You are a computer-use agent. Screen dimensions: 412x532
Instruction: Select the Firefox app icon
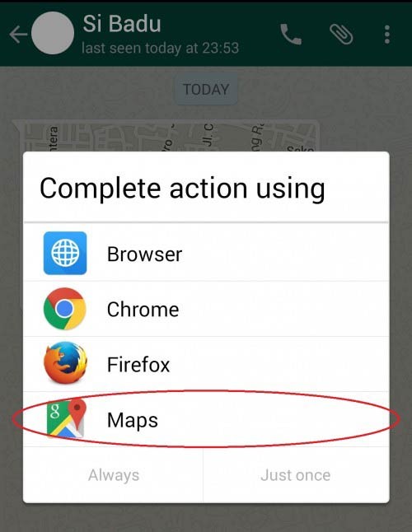click(x=65, y=363)
